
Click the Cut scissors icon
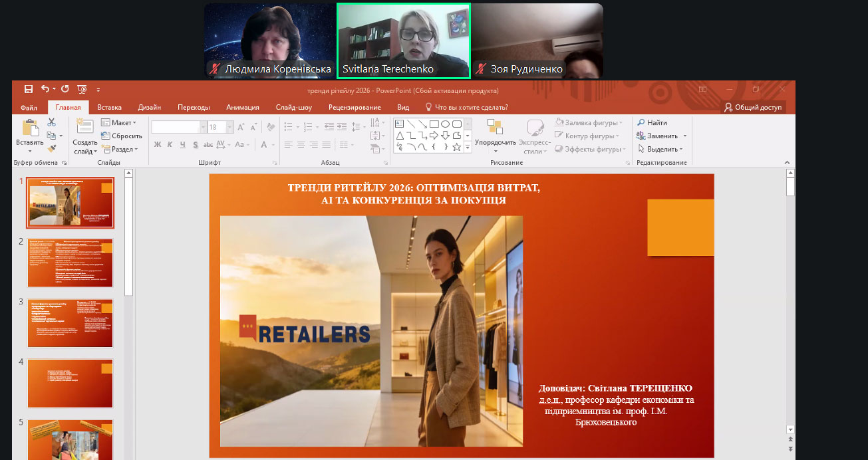pyautogui.click(x=51, y=122)
